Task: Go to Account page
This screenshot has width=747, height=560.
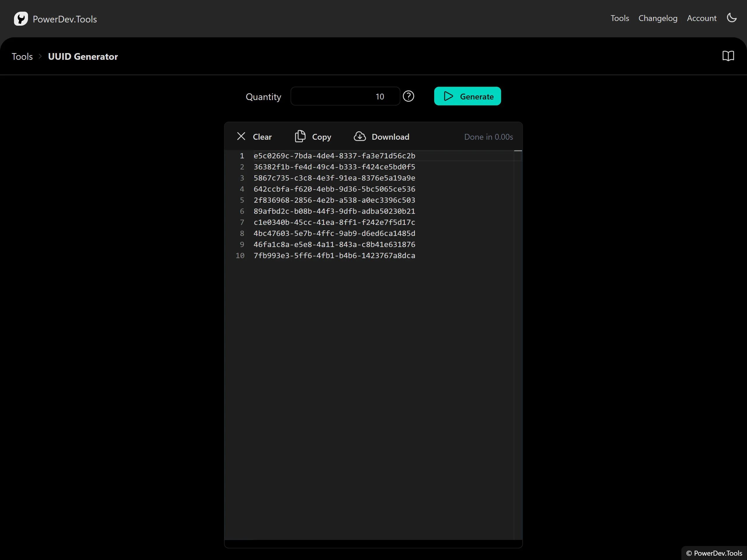Action: pyautogui.click(x=701, y=18)
